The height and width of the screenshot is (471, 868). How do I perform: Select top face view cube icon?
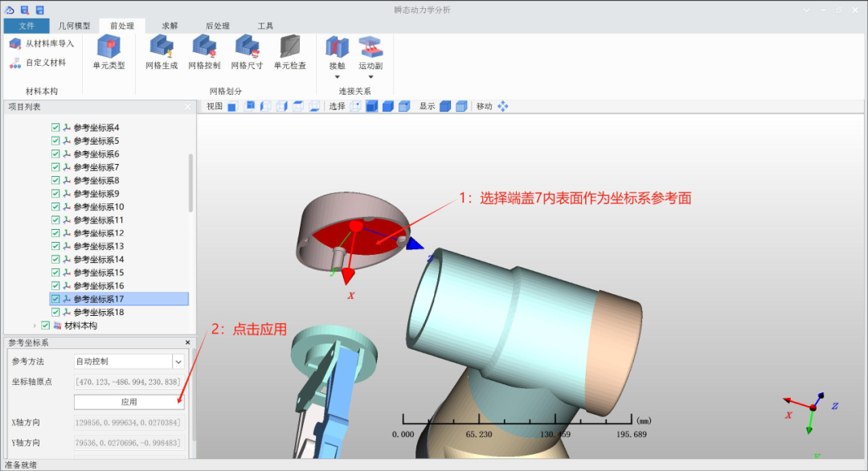[298, 106]
